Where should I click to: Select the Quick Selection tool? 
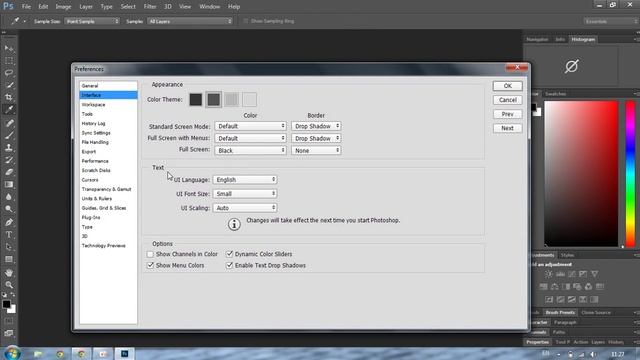pyautogui.click(x=9, y=85)
